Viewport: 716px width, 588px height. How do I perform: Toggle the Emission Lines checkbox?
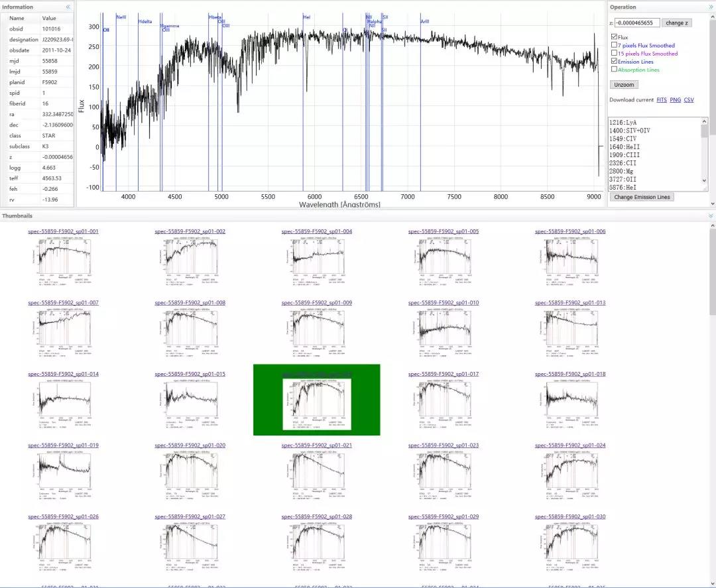(x=614, y=61)
